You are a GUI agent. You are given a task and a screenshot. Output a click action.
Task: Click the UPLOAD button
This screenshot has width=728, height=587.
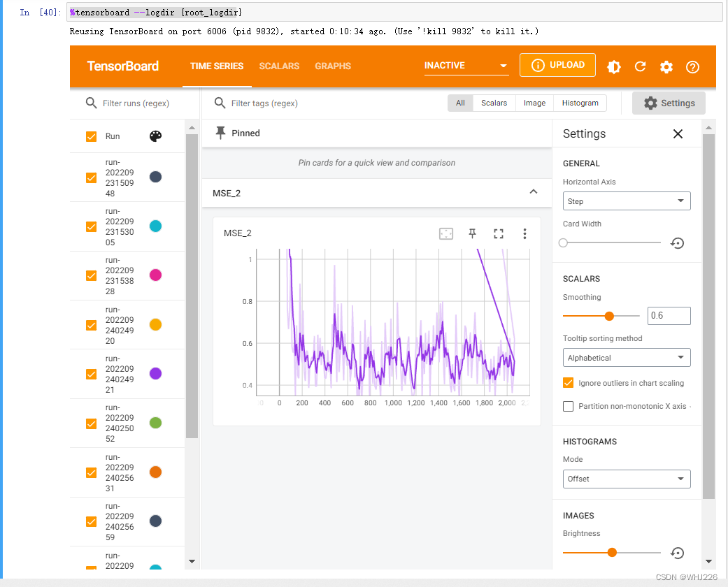click(x=557, y=65)
